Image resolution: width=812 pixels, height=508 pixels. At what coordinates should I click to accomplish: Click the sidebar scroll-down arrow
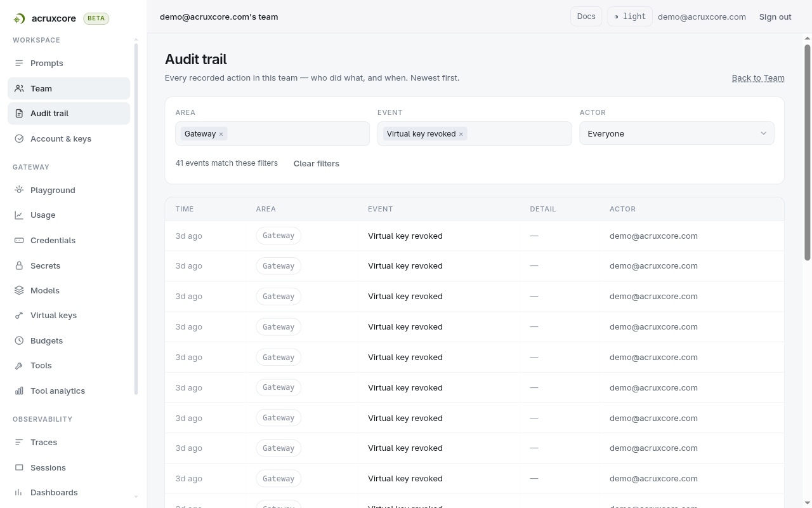[x=136, y=497]
